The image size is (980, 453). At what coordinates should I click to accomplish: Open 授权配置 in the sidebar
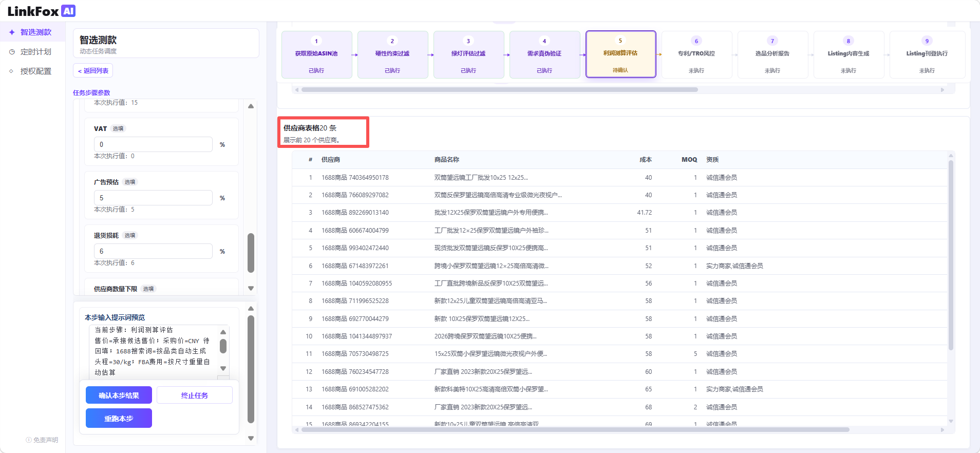[x=33, y=71]
